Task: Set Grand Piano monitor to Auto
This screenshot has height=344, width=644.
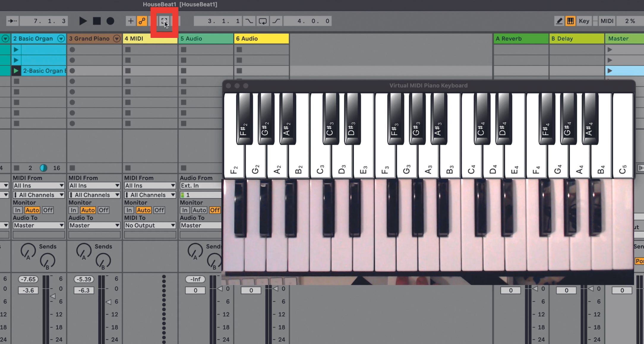Action: point(88,210)
